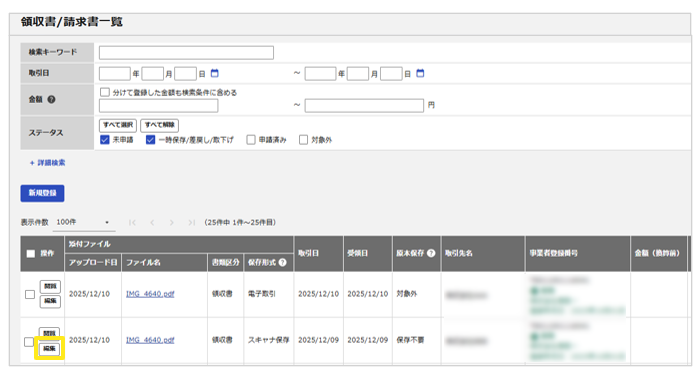700x374 pixels.
Task: Click the ファイル名 column header
Action: click(164, 262)
